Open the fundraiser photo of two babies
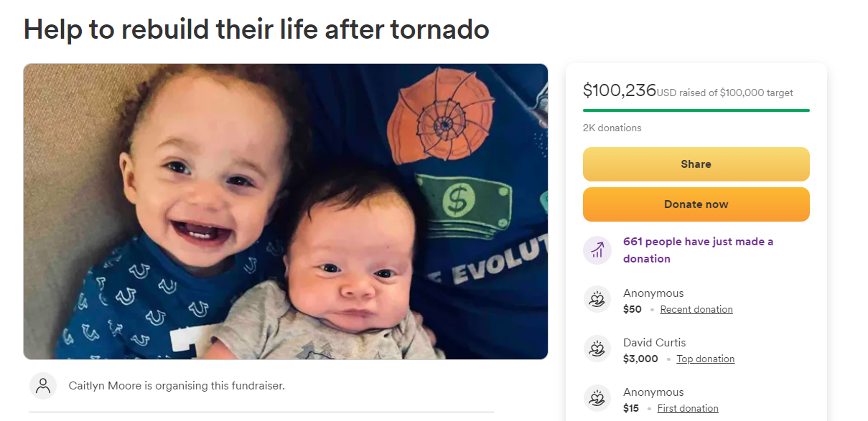 click(286, 212)
